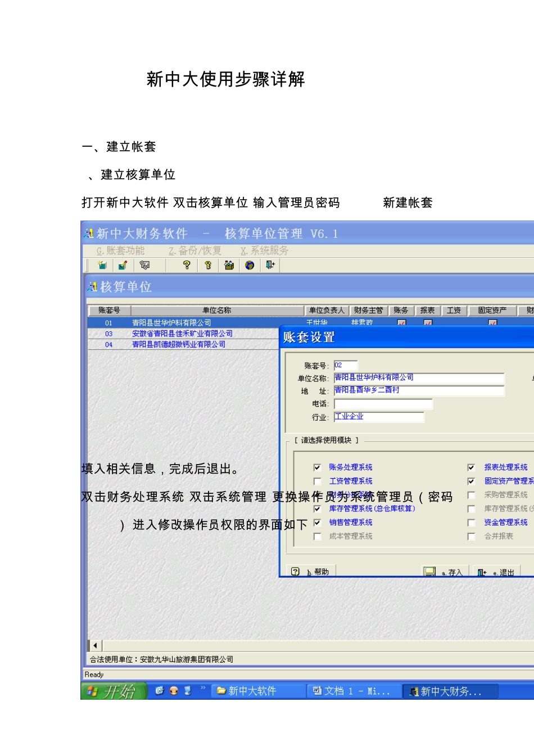This screenshot has height=756, width=534.
Task: Click the 报表处理系统 label
Action: (506, 467)
